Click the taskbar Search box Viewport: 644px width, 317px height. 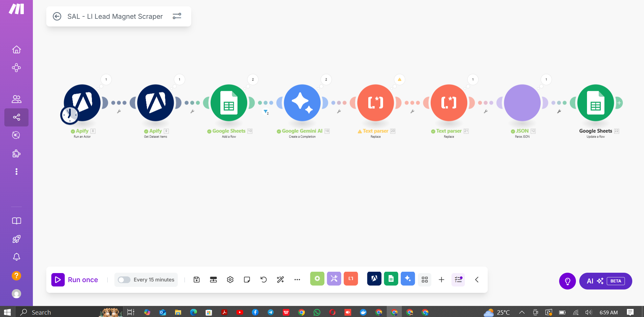point(69,312)
